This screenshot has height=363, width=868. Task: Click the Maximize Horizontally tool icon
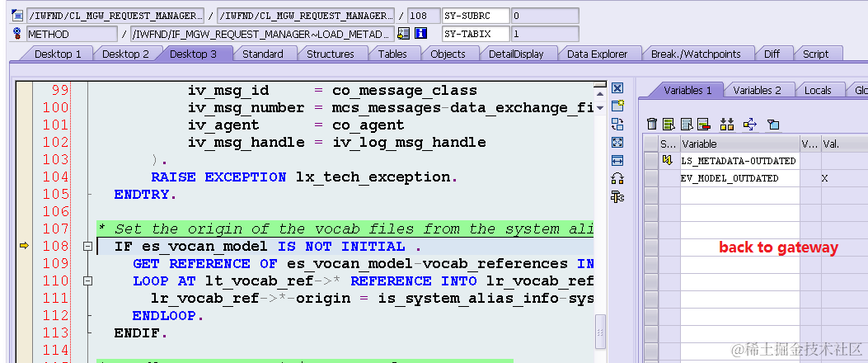[617, 161]
